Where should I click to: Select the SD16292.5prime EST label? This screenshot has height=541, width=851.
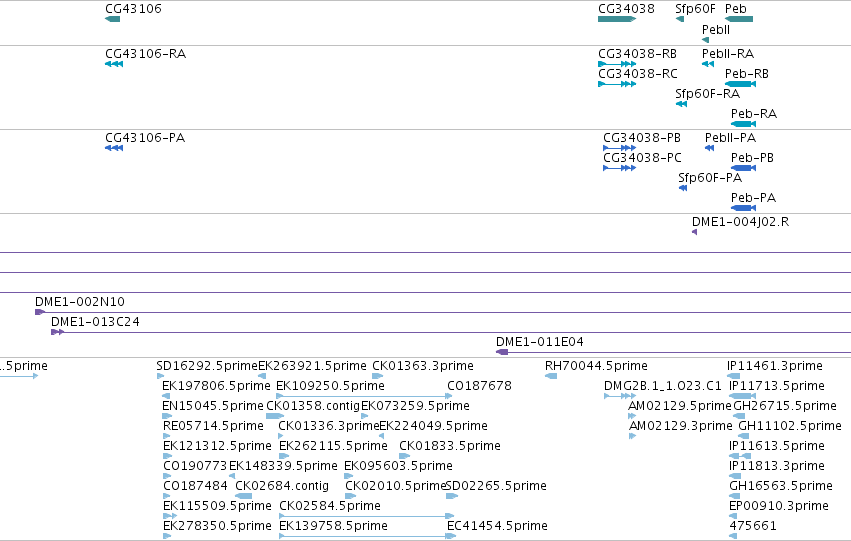coord(207,366)
